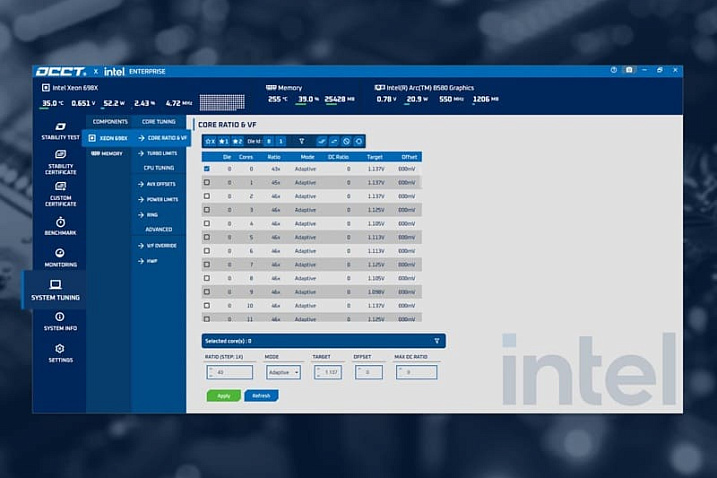
Task: Click the Ratio step input field
Action: [230, 372]
